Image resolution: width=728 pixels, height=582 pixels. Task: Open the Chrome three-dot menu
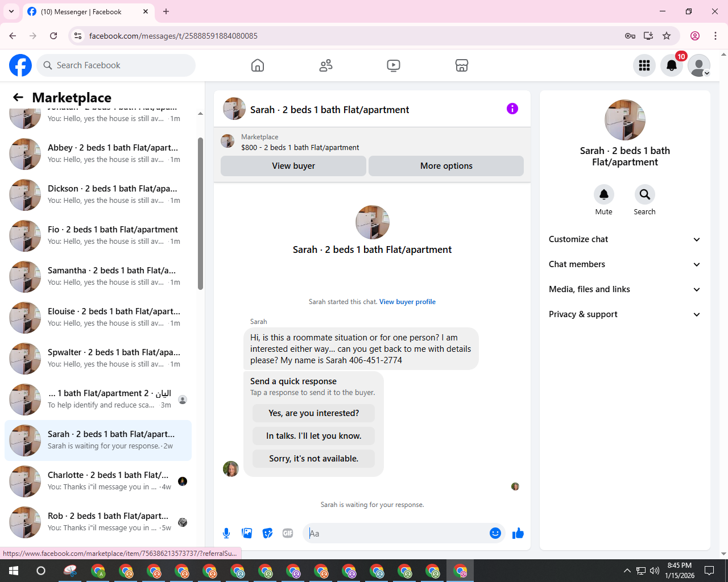coord(715,36)
